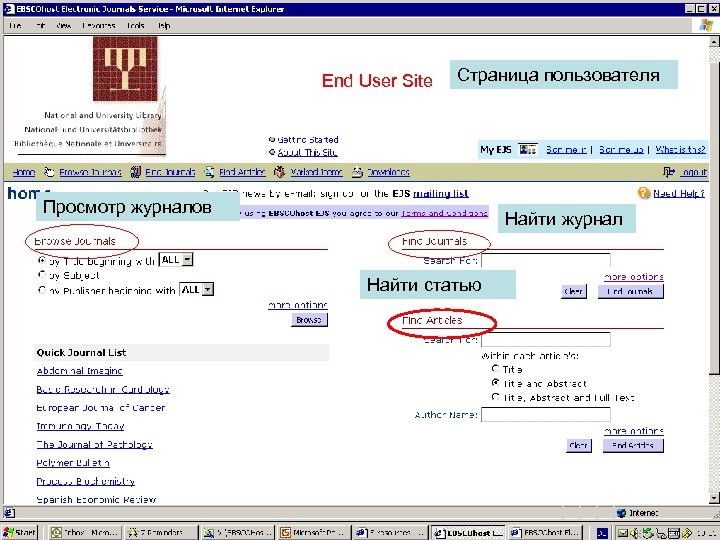Click the Need Help question mark icon
Viewport: 720px width, 540px height.
coord(644,193)
